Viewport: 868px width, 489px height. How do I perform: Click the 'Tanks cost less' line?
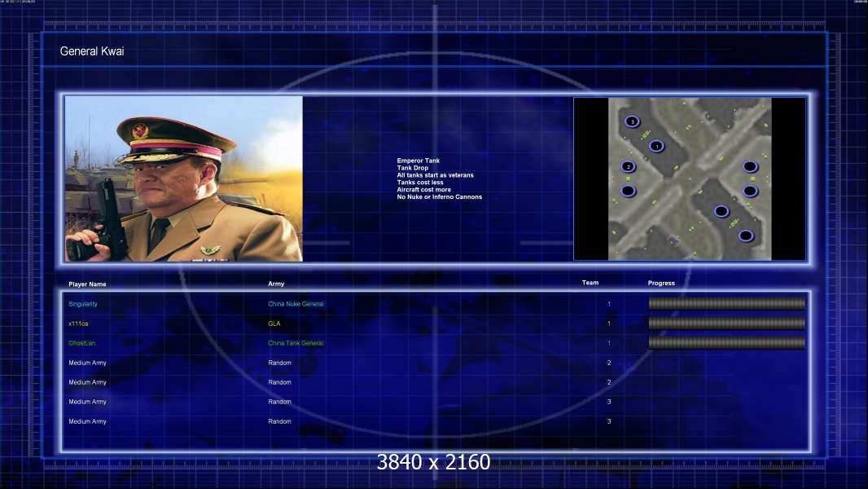tap(420, 183)
